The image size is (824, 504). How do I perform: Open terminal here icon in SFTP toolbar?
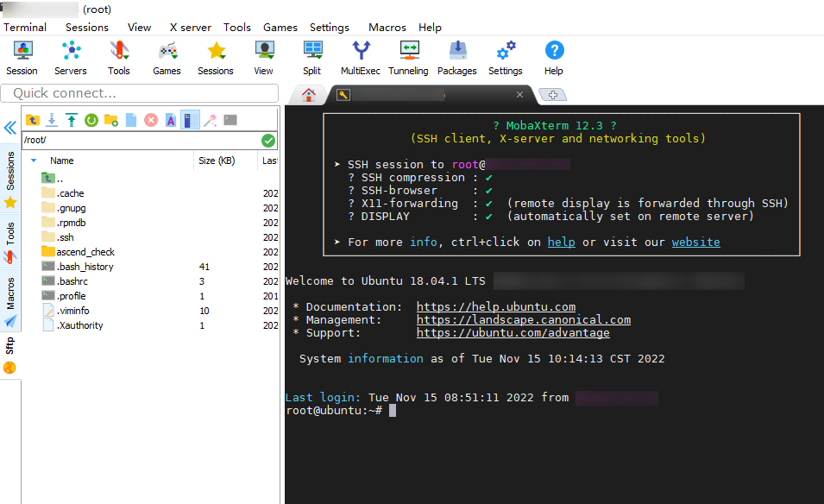click(x=230, y=120)
